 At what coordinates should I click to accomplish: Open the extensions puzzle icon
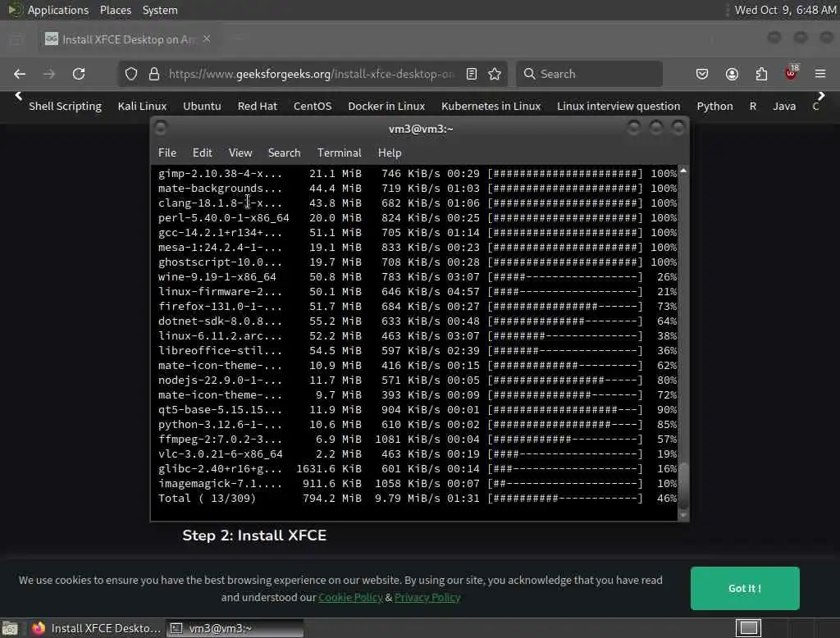pyautogui.click(x=761, y=74)
